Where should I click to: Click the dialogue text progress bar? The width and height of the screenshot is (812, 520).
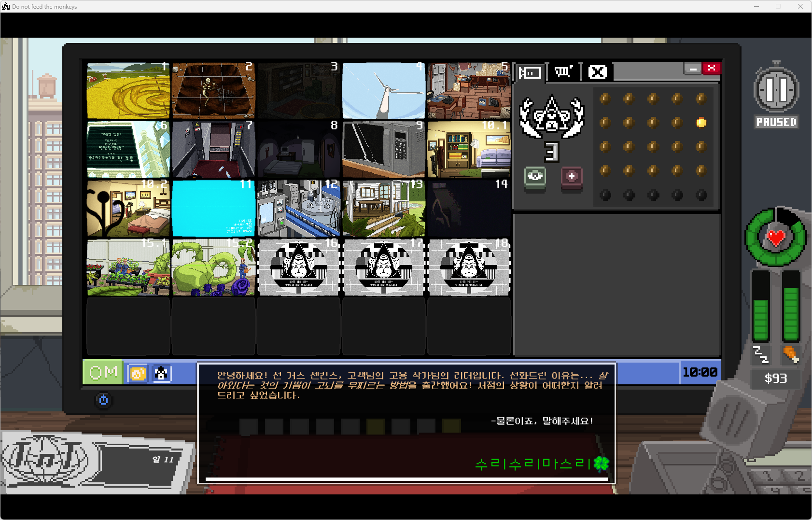406,479
